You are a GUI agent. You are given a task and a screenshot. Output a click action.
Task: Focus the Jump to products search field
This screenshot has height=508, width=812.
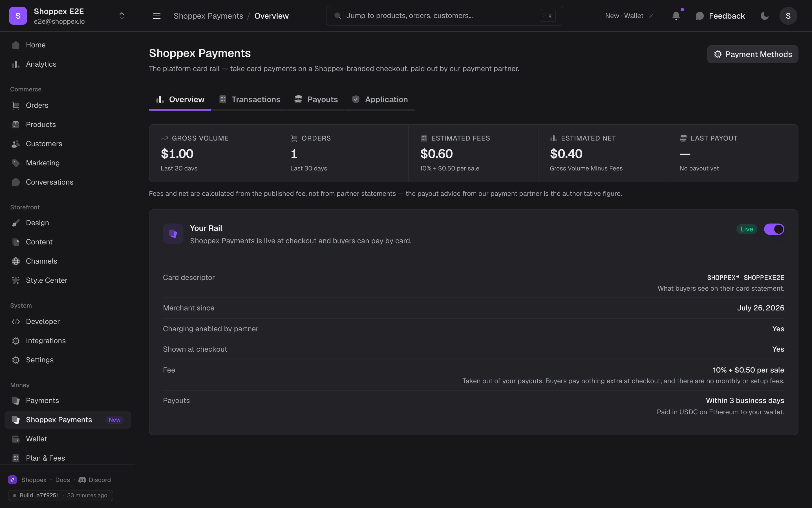(x=445, y=16)
